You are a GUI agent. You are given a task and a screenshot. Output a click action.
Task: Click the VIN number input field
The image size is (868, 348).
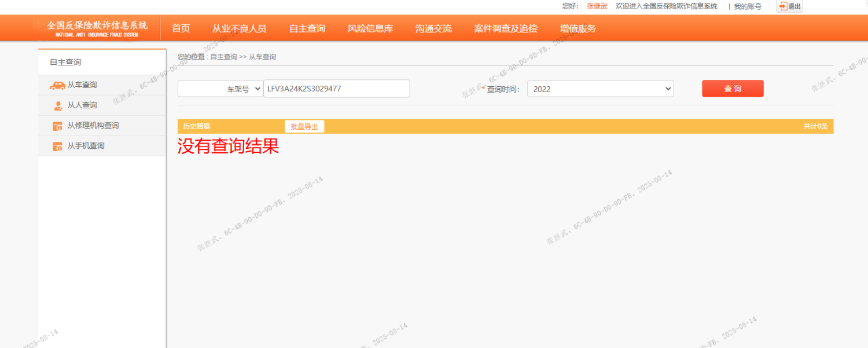(x=336, y=89)
